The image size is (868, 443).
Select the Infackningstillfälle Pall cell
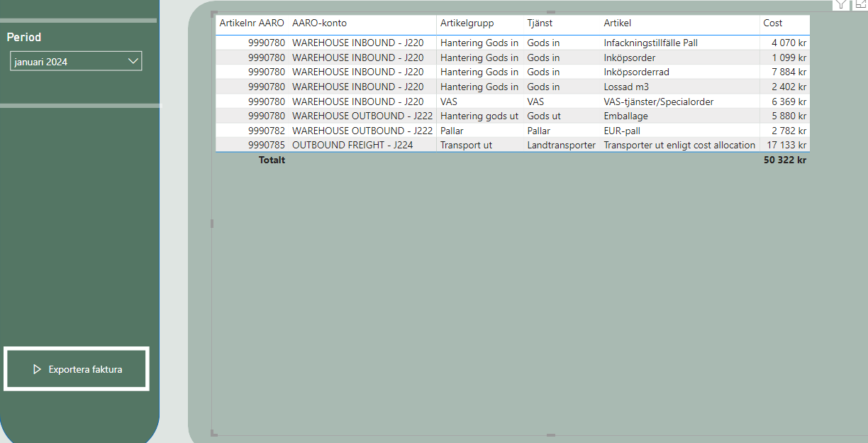650,43
